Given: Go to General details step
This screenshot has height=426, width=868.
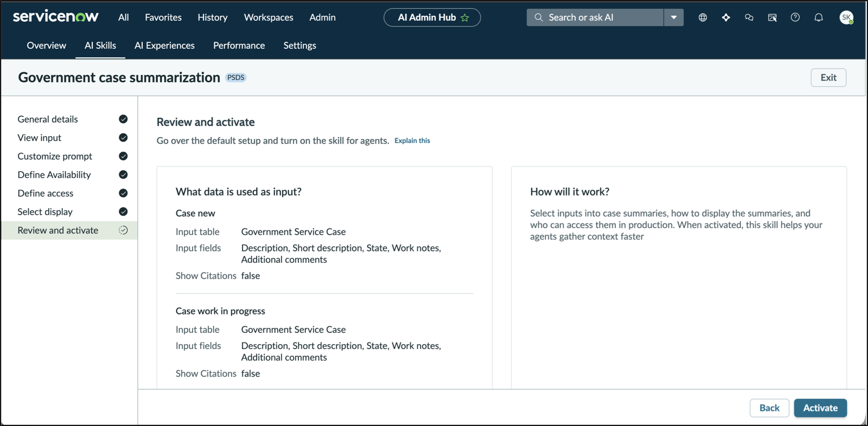Looking at the screenshot, I should [x=48, y=119].
